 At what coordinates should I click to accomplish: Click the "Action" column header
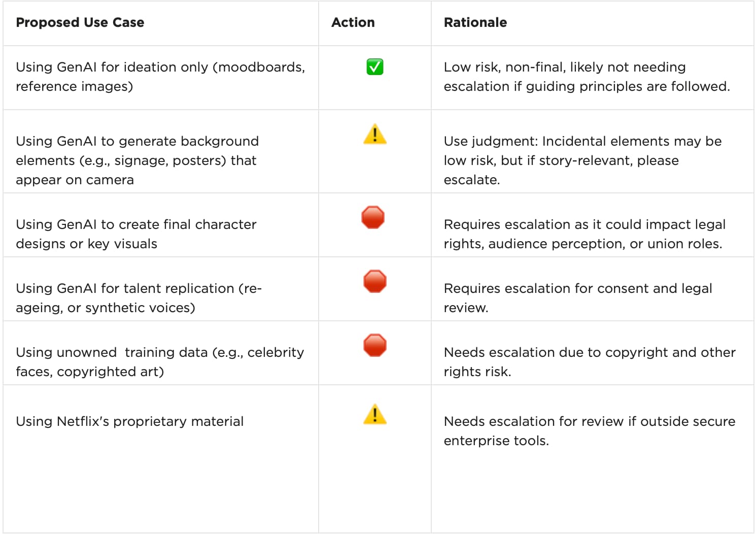(353, 22)
